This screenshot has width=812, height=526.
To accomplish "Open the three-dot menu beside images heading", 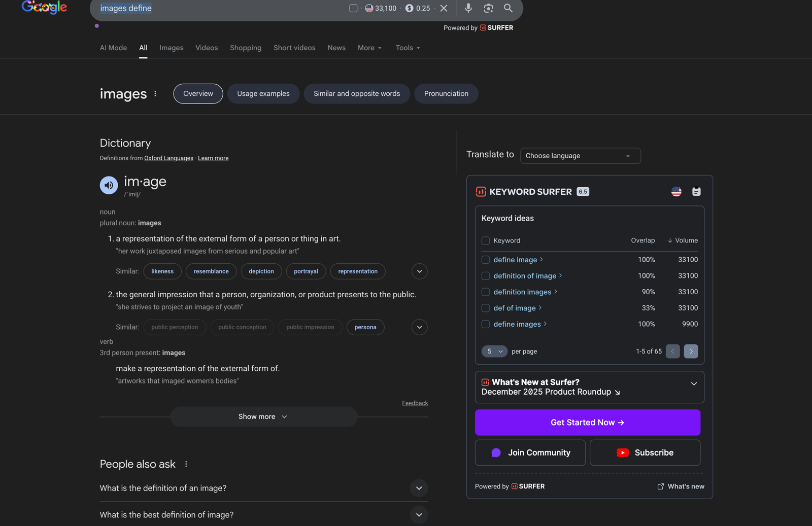I will coord(155,94).
